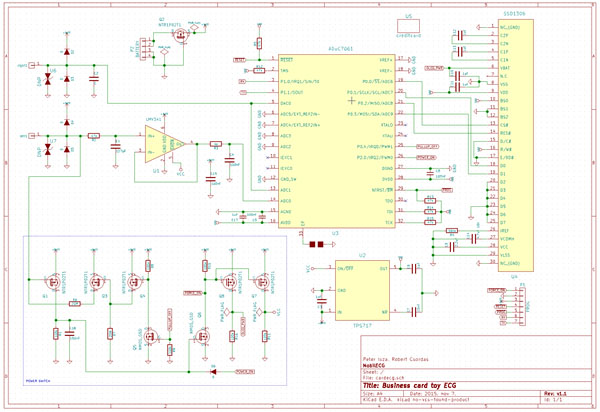Select the U7 TVS diode symbol
The width and height of the screenshot is (600, 412).
[48, 149]
